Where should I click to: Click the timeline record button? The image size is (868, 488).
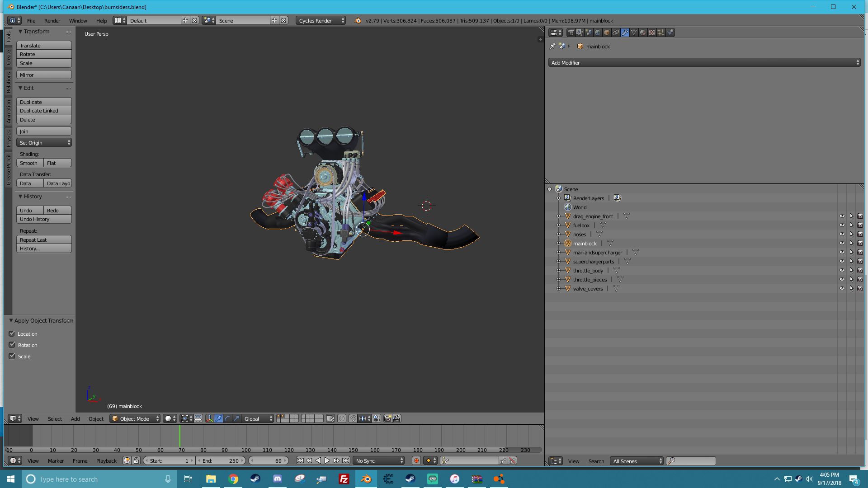pyautogui.click(x=416, y=460)
